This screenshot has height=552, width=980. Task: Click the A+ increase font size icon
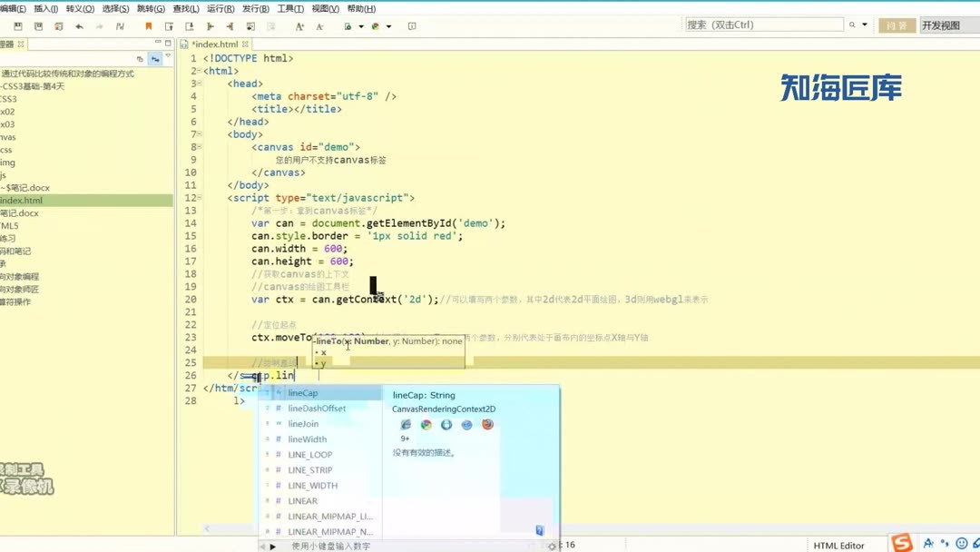(299, 26)
